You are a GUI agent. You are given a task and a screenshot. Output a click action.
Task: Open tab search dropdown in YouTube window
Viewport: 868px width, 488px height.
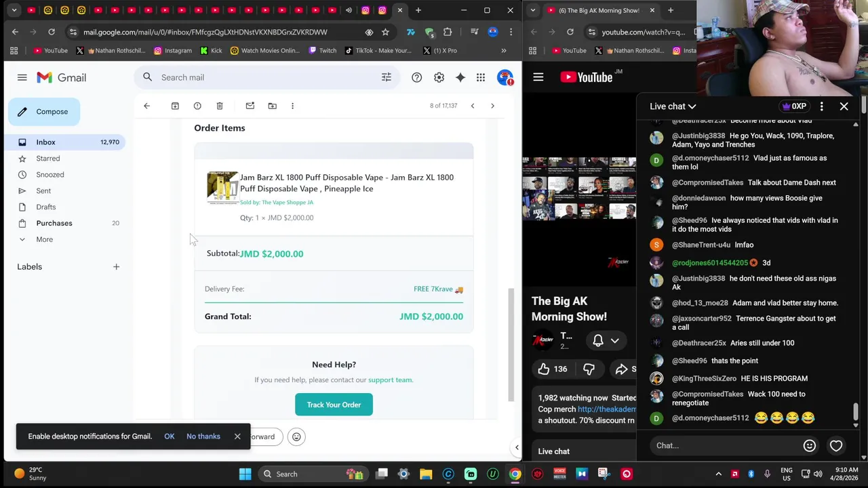coord(533,10)
